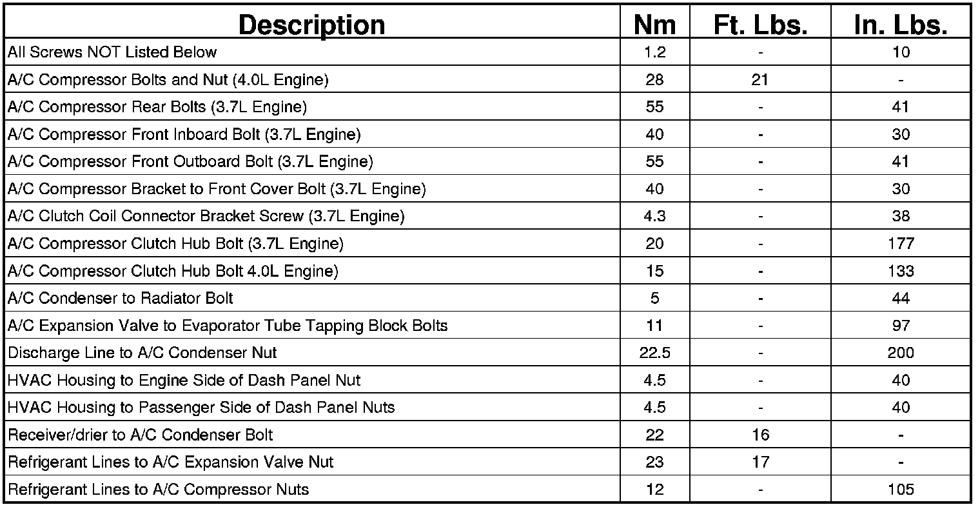Click the Ft. Lbs. value 16
Screen dimensions: 980x507
tap(760, 435)
